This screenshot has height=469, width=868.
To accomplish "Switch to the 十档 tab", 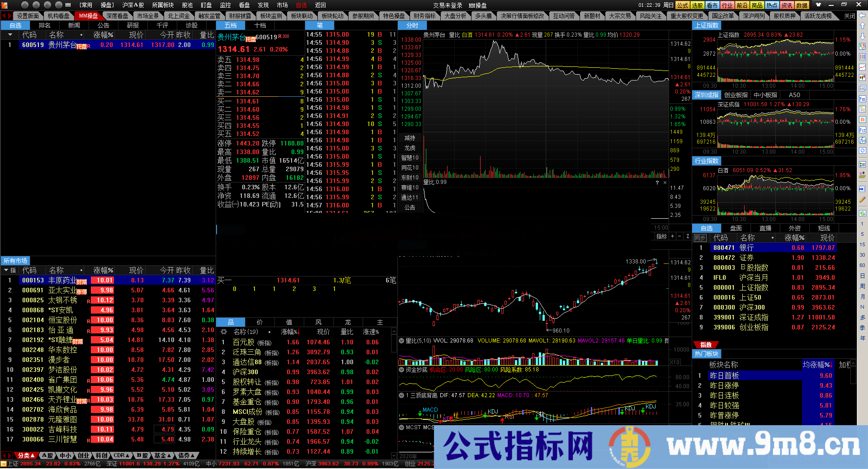I will click(x=260, y=25).
